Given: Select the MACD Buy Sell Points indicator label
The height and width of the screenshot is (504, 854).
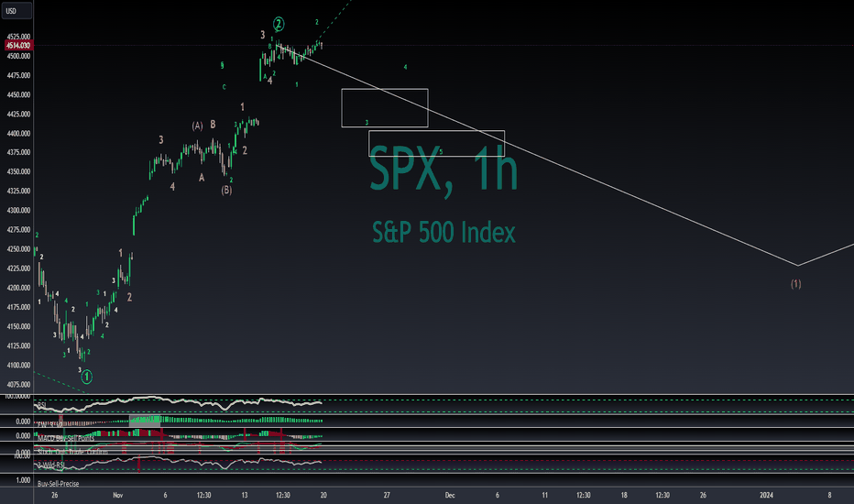Looking at the screenshot, I should coord(65,438).
